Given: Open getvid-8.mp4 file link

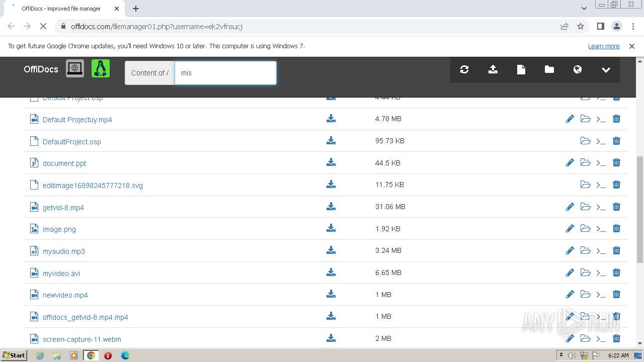Looking at the screenshot, I should coord(63,208).
